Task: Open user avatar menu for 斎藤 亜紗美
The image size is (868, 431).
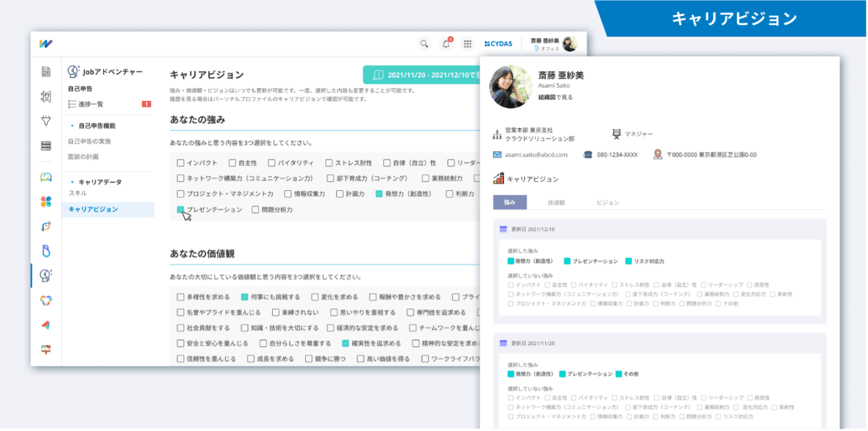Action: coord(570,43)
